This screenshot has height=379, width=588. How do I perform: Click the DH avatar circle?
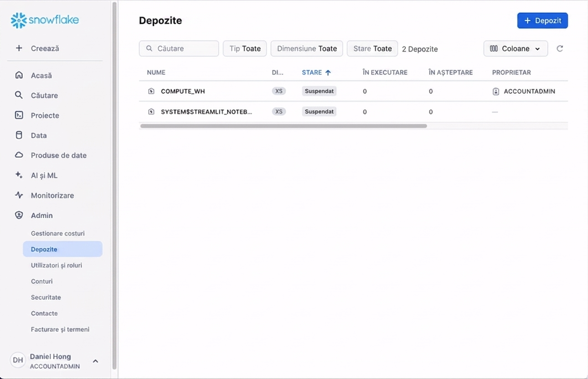18,360
